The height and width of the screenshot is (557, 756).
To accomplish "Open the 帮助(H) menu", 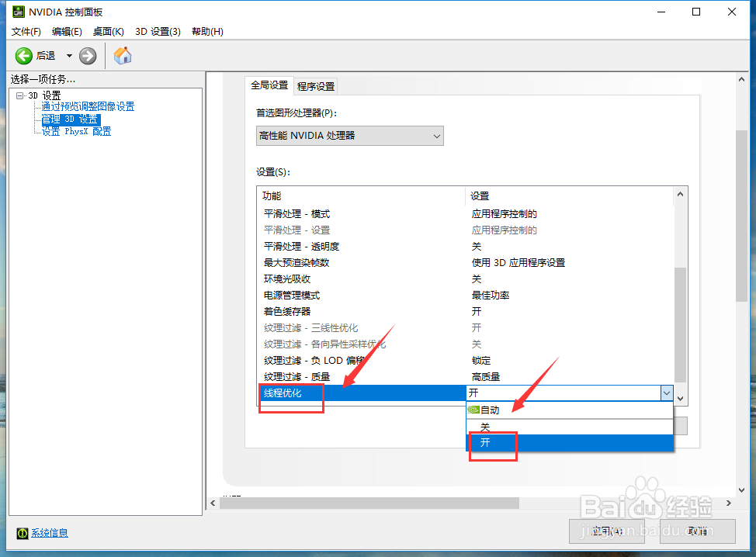I will [x=207, y=31].
